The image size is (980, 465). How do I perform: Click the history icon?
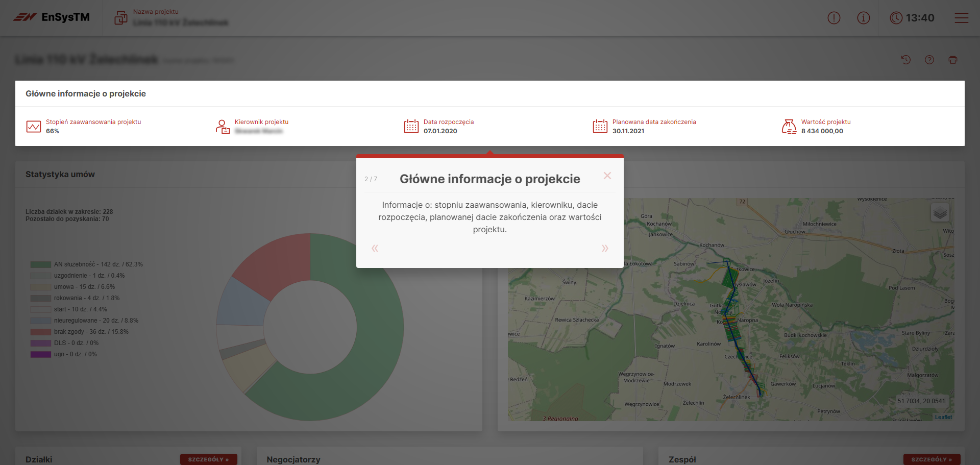click(x=905, y=60)
